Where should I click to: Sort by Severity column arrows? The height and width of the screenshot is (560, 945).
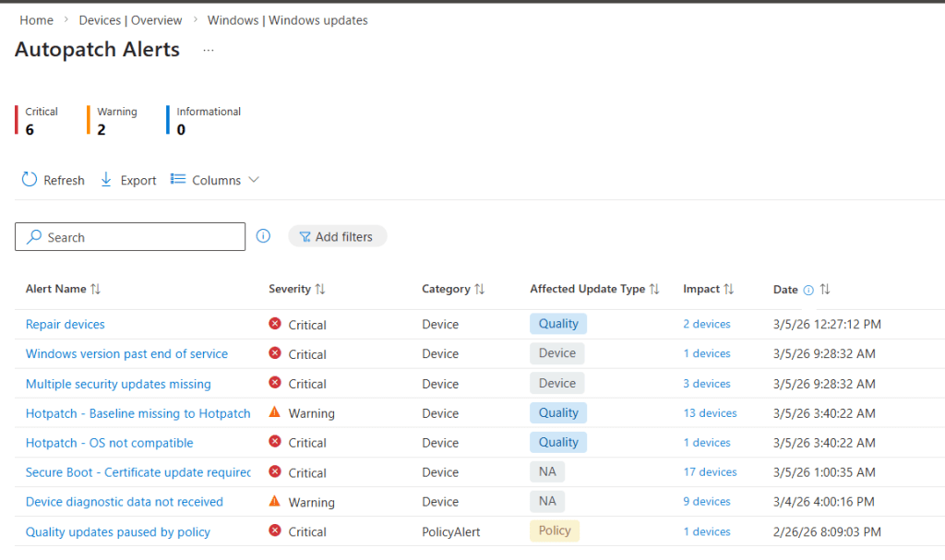(x=320, y=290)
